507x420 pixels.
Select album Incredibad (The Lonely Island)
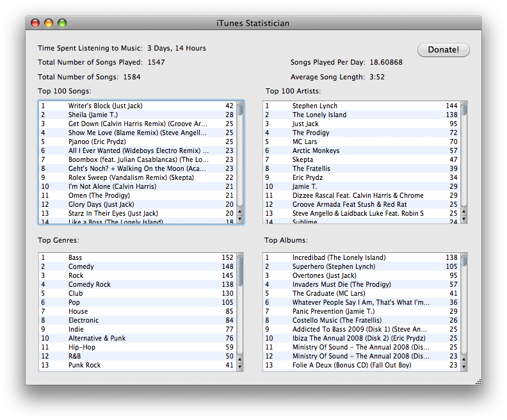coord(362,257)
